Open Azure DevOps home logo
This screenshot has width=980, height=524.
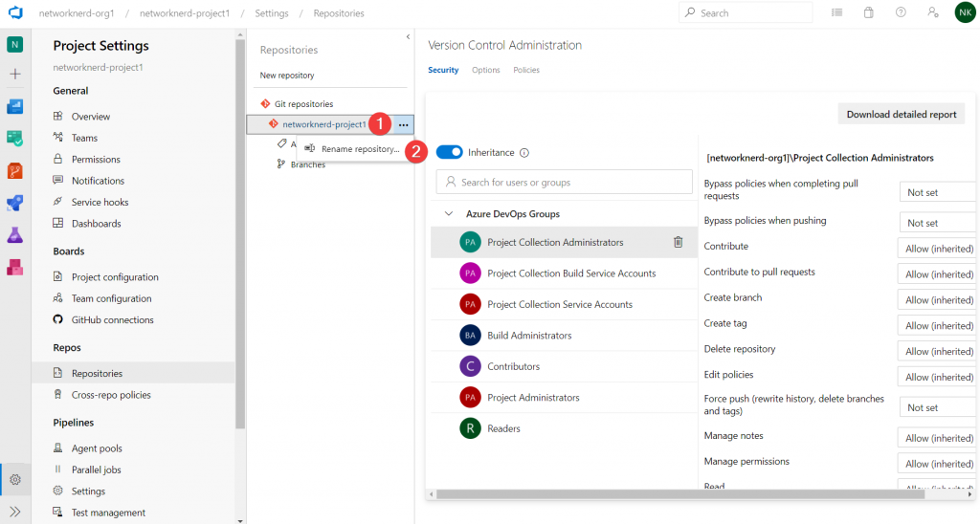pos(15,12)
